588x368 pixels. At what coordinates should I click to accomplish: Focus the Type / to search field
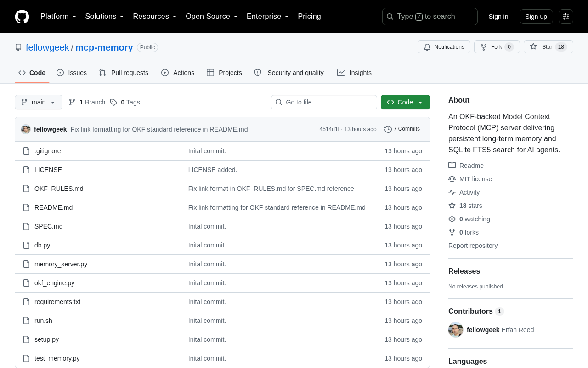[x=430, y=17]
